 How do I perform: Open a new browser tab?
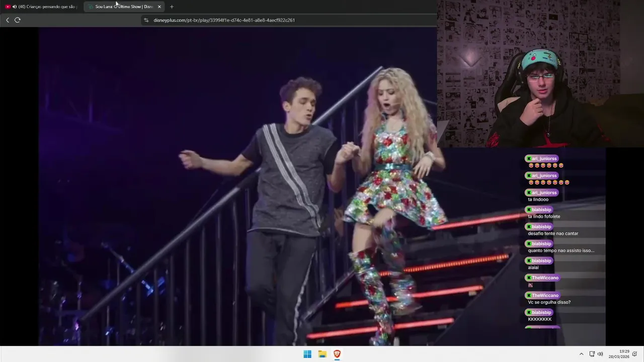(172, 7)
